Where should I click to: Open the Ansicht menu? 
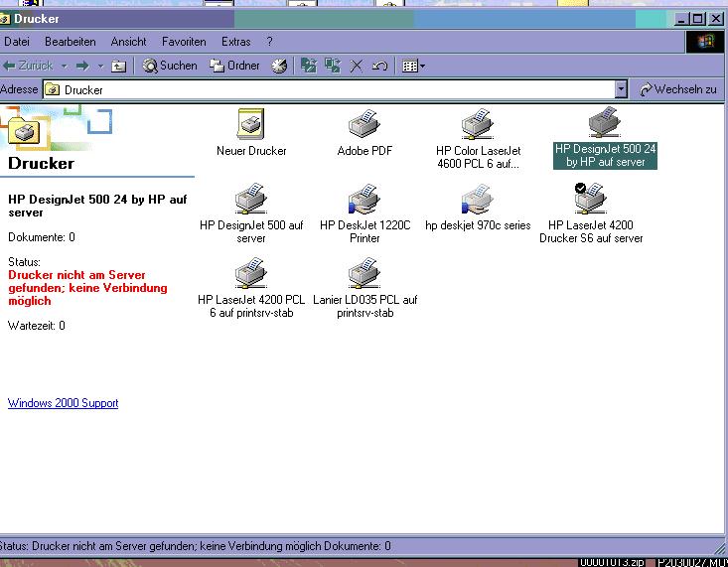(128, 42)
